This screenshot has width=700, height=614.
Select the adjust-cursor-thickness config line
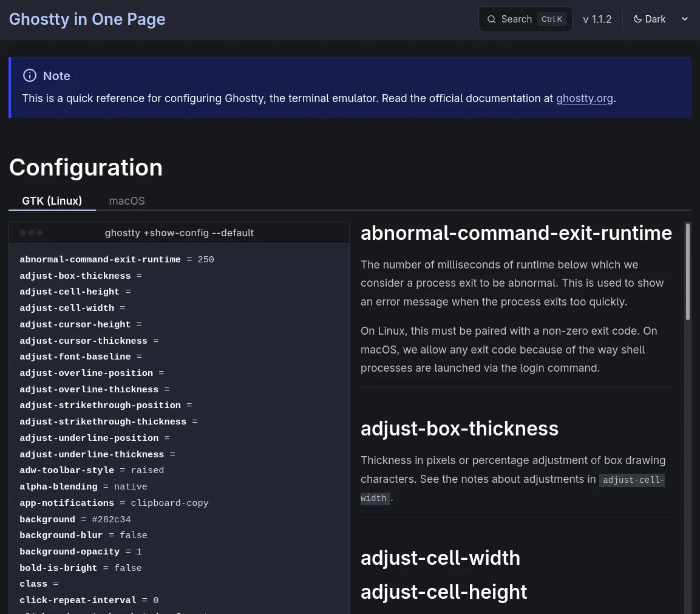89,341
